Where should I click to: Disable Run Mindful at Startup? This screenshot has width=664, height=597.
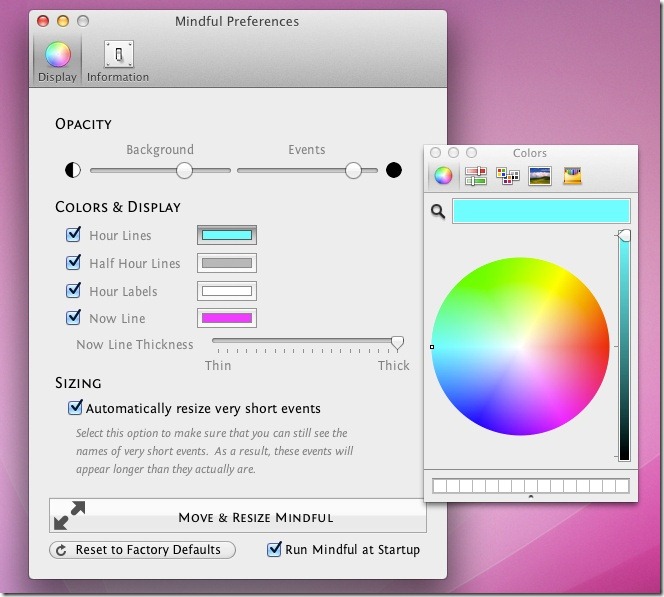pyautogui.click(x=274, y=549)
